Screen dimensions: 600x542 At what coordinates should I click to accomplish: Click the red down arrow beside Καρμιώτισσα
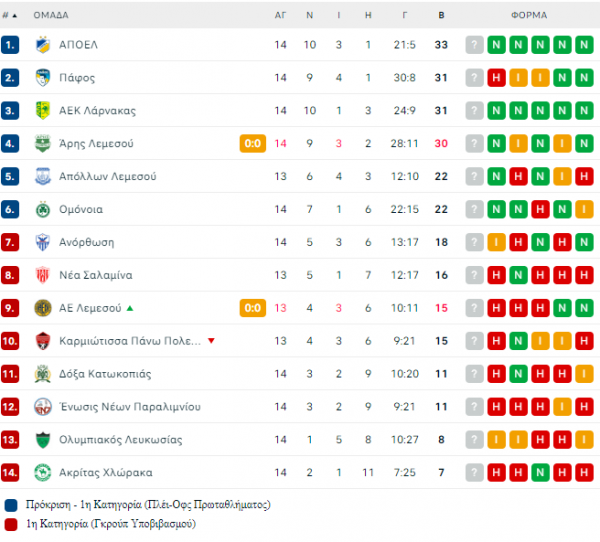click(x=211, y=341)
